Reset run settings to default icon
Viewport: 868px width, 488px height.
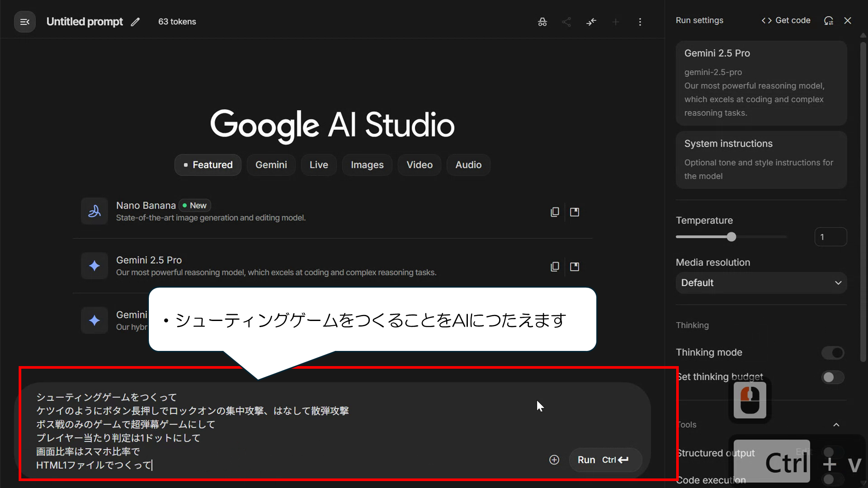click(829, 20)
